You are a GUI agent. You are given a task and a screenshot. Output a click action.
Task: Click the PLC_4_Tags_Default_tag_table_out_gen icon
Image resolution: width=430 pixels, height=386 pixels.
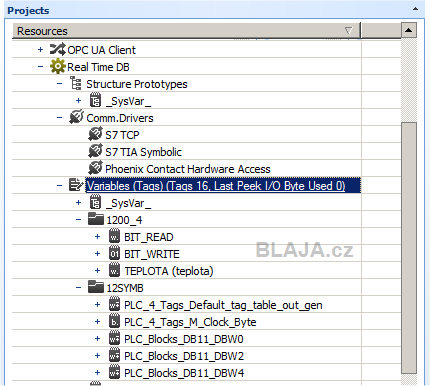(x=114, y=304)
